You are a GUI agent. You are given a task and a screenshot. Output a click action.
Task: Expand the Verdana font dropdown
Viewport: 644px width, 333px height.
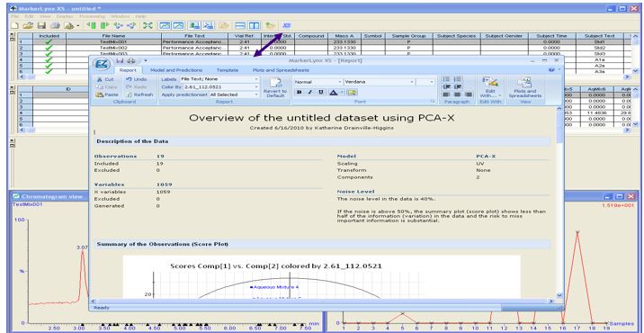click(x=379, y=82)
